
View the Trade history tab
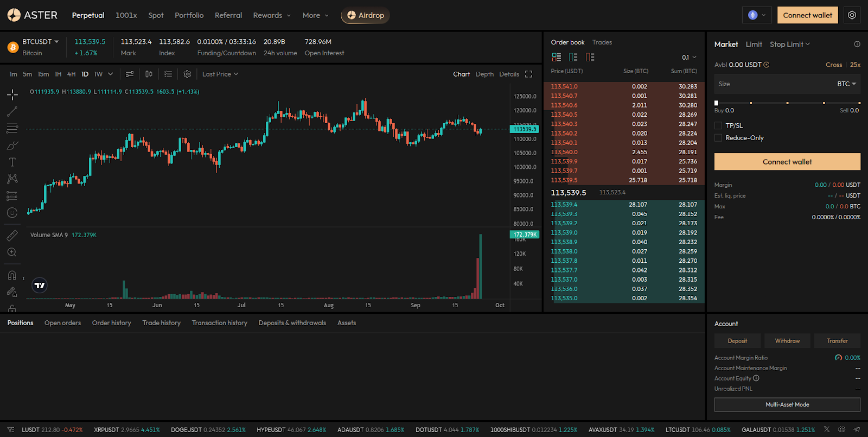pos(162,323)
